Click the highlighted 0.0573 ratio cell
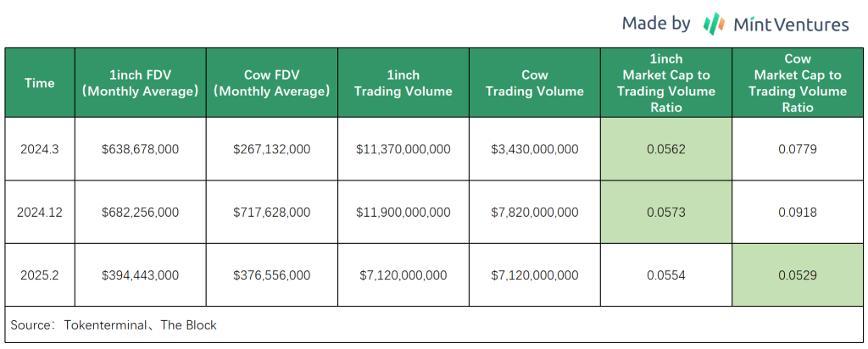 pyautogui.click(x=666, y=213)
